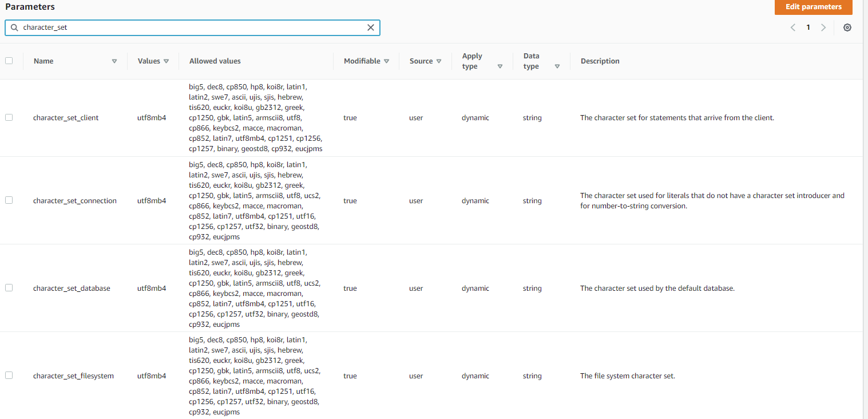The width and height of the screenshot is (868, 419).
Task: Click allowed values list for character_set_client
Action: 256,118
